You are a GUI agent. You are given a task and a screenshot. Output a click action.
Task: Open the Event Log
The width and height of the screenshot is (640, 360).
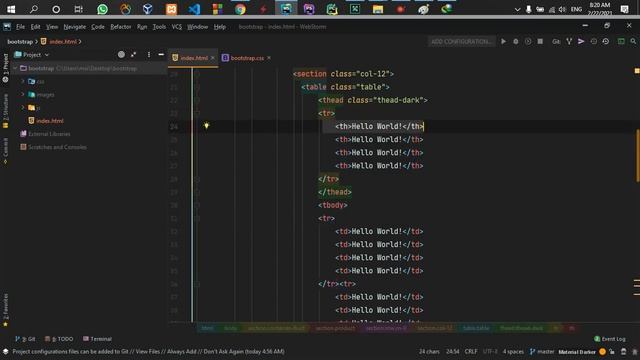click(610, 339)
